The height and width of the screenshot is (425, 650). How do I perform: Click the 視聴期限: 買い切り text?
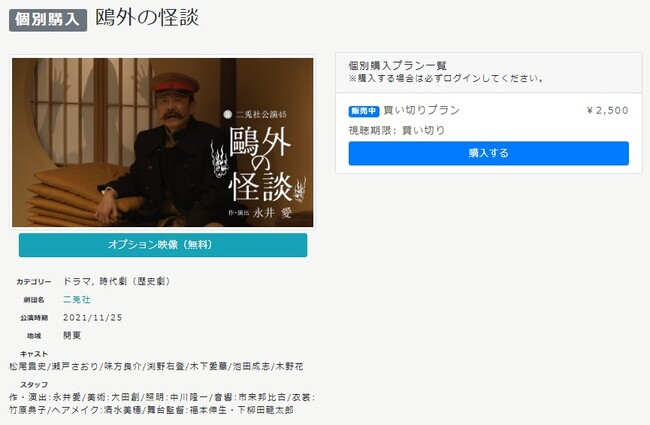(397, 130)
